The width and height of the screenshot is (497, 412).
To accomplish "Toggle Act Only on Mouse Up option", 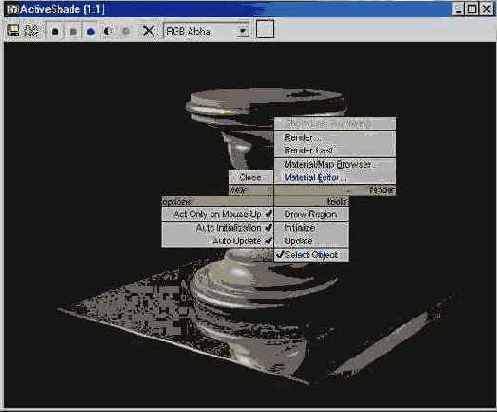I will pos(217,214).
